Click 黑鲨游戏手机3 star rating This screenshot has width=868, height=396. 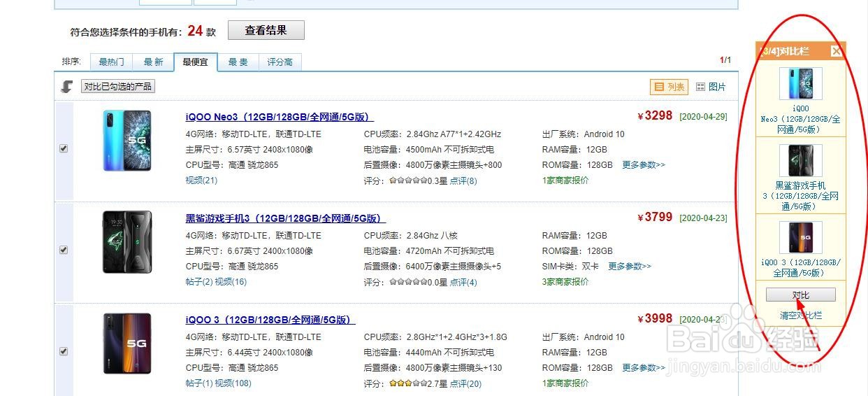coord(407,283)
